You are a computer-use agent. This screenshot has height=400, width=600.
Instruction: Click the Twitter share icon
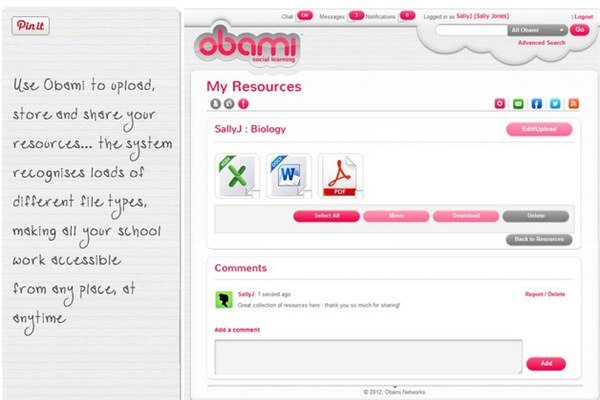tap(553, 103)
